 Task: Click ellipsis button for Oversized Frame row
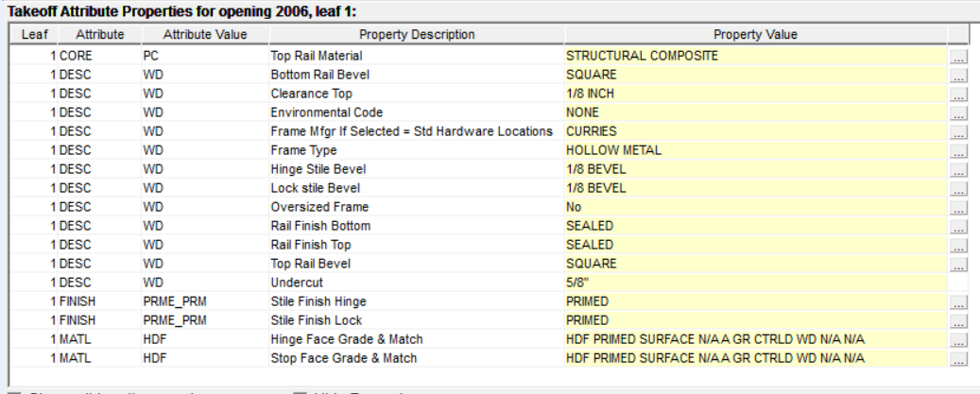(x=959, y=208)
